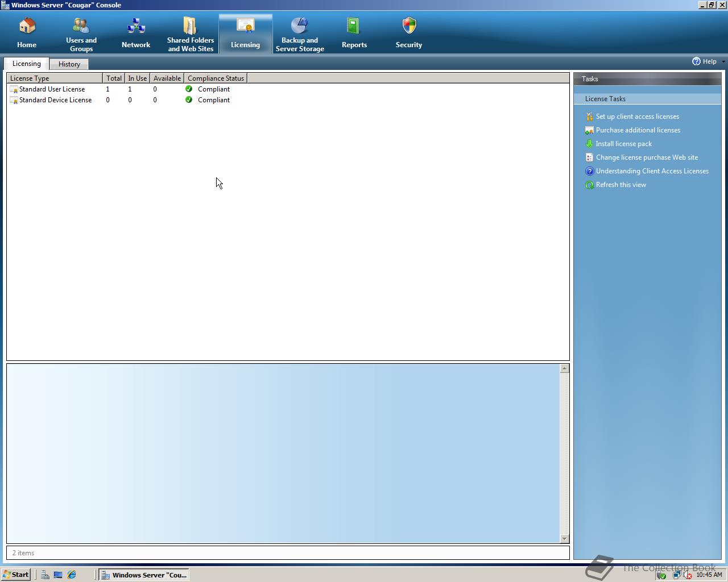This screenshot has height=582, width=728.
Task: Click the network tray icon
Action: coord(676,575)
